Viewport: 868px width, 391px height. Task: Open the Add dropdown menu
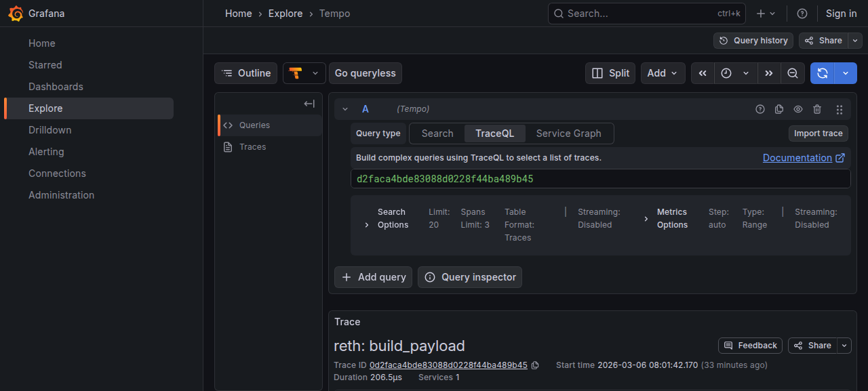click(x=663, y=73)
